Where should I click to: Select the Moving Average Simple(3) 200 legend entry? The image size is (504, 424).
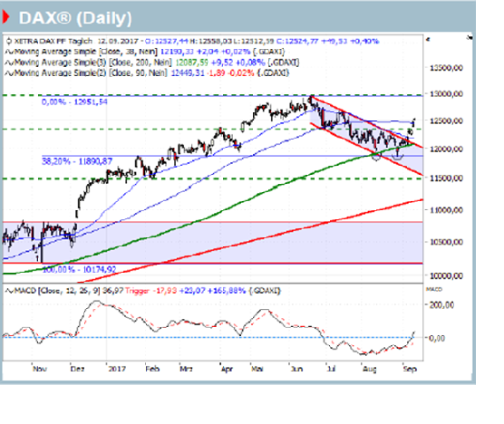pos(93,63)
